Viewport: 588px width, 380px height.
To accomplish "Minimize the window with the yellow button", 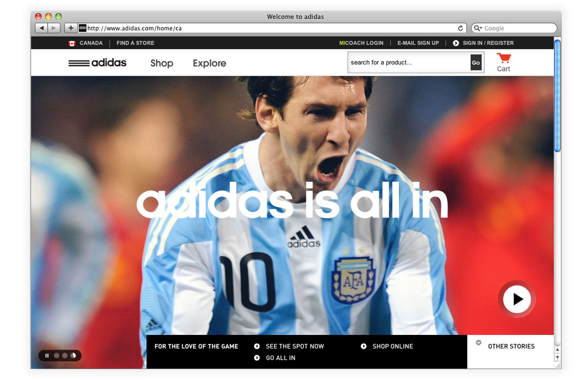I will [x=48, y=16].
